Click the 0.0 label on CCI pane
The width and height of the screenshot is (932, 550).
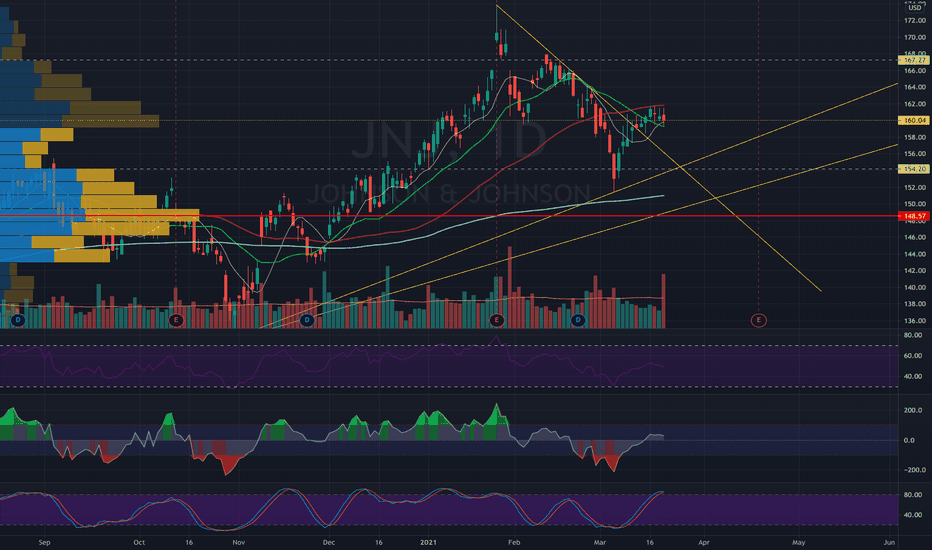click(x=909, y=440)
